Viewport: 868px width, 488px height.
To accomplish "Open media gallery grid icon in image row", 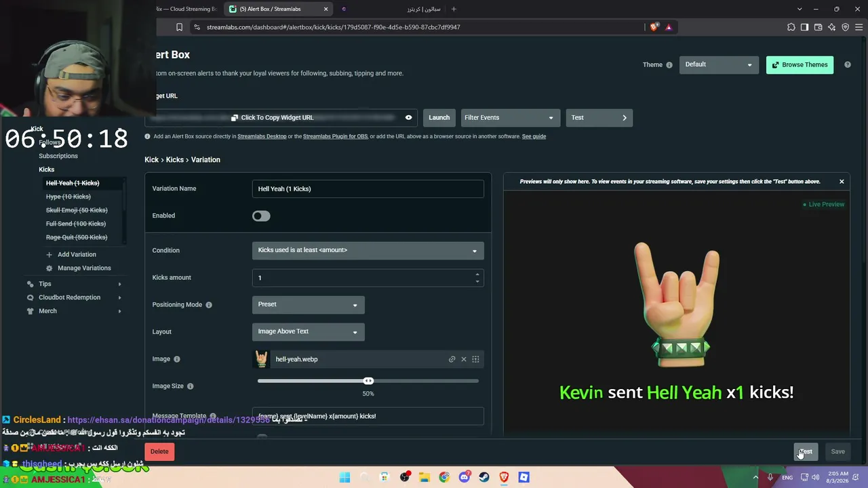I will point(475,359).
